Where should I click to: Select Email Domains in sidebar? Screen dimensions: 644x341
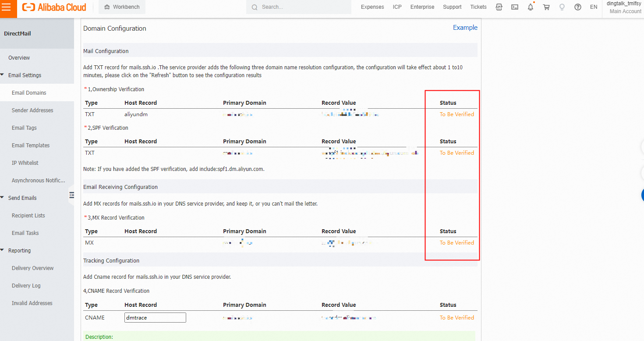pos(29,93)
